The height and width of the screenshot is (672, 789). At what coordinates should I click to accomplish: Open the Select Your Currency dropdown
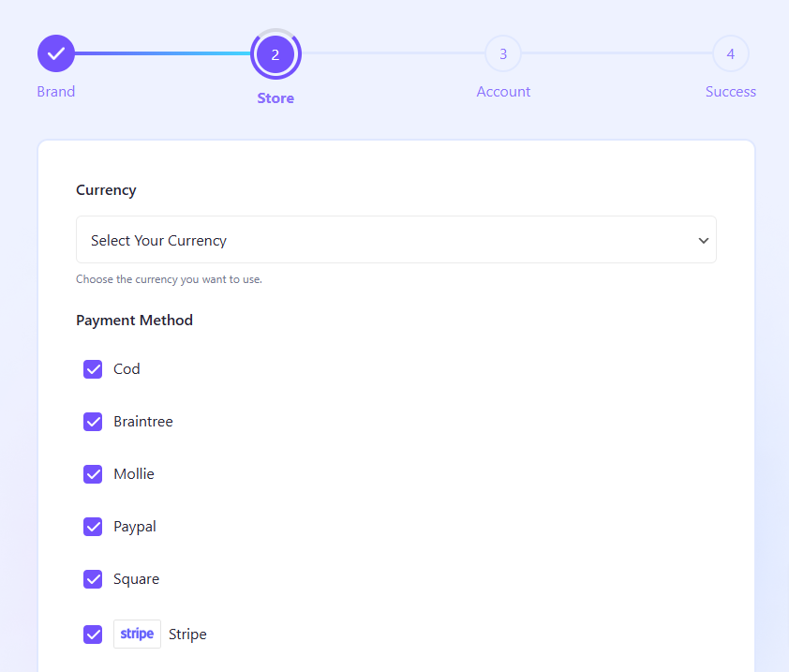click(x=396, y=240)
